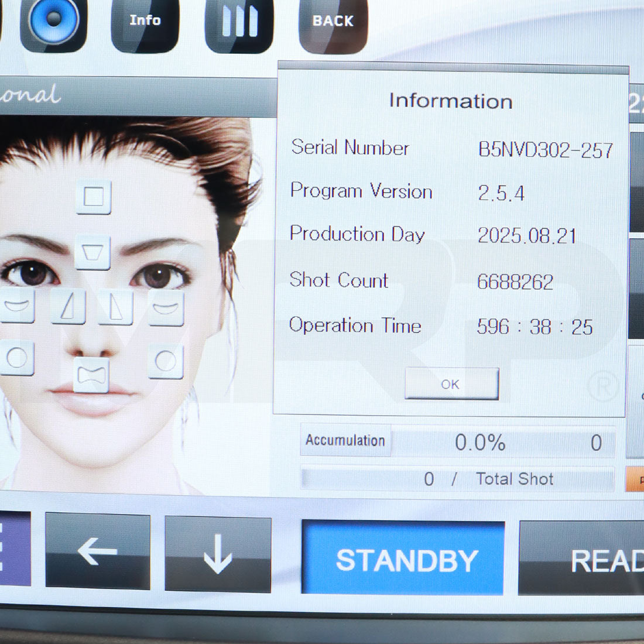Select the glabella trapezoid zone between eyebrows

pos(93,252)
